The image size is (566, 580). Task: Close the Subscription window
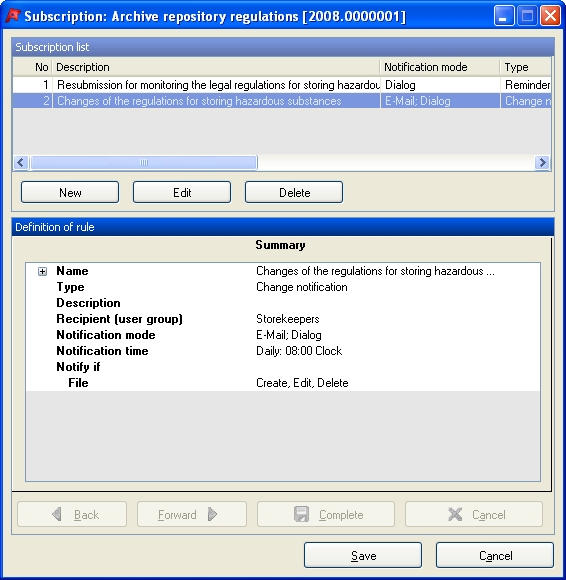(x=550, y=16)
